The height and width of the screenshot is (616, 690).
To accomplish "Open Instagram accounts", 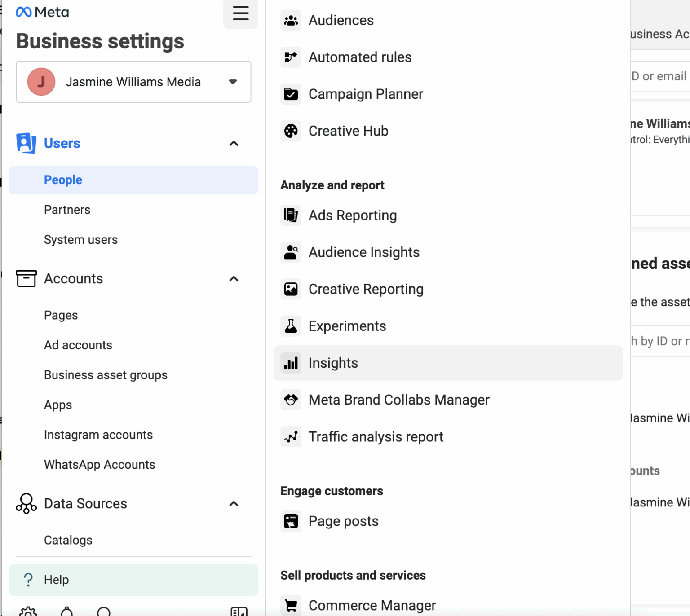I will click(x=98, y=435).
